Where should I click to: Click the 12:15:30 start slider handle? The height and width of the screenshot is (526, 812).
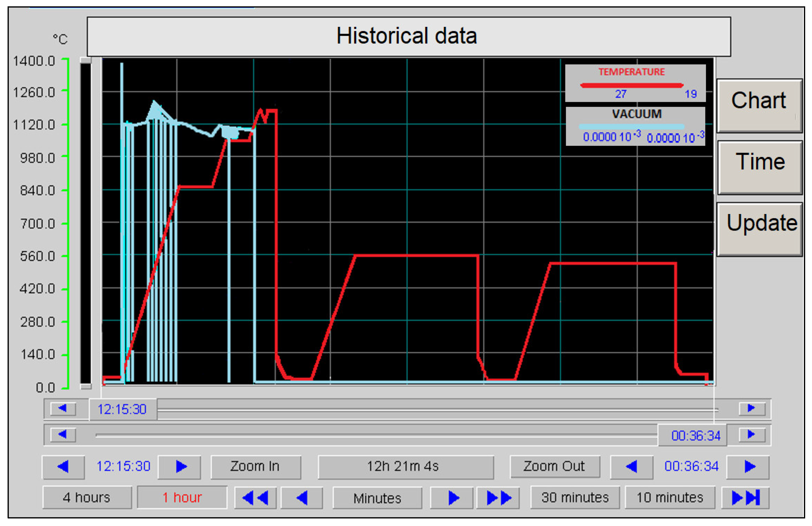(123, 409)
